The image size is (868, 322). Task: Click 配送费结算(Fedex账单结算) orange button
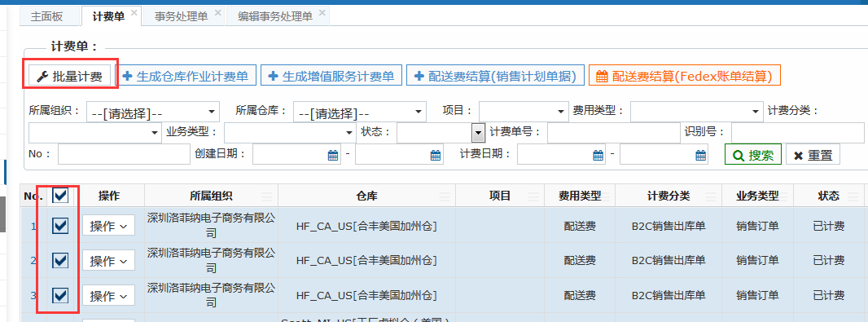tap(684, 76)
